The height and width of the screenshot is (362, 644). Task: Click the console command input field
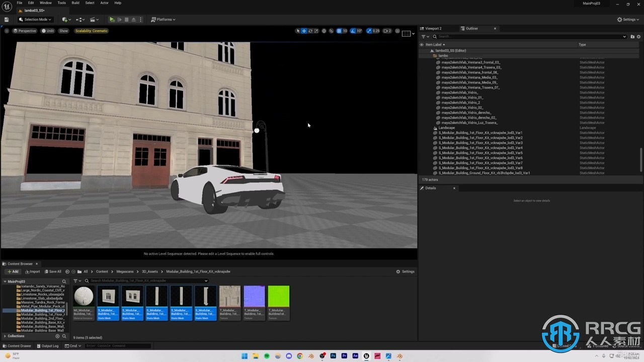click(118, 346)
